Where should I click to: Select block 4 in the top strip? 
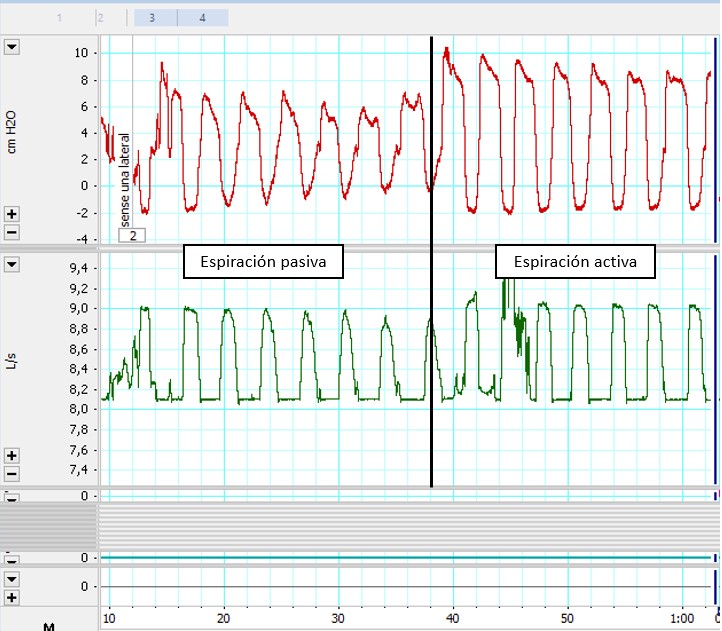pos(202,18)
